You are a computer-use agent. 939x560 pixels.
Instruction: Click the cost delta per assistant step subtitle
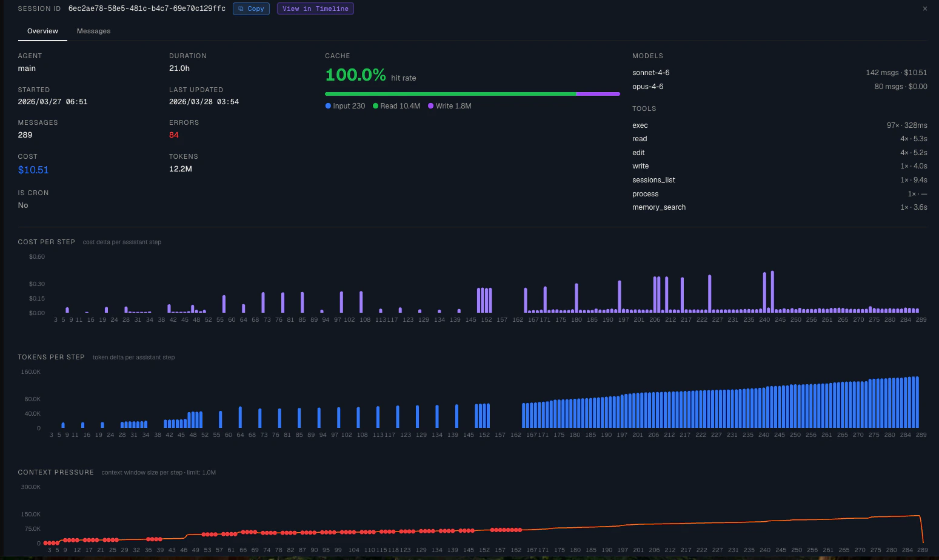pos(122,242)
